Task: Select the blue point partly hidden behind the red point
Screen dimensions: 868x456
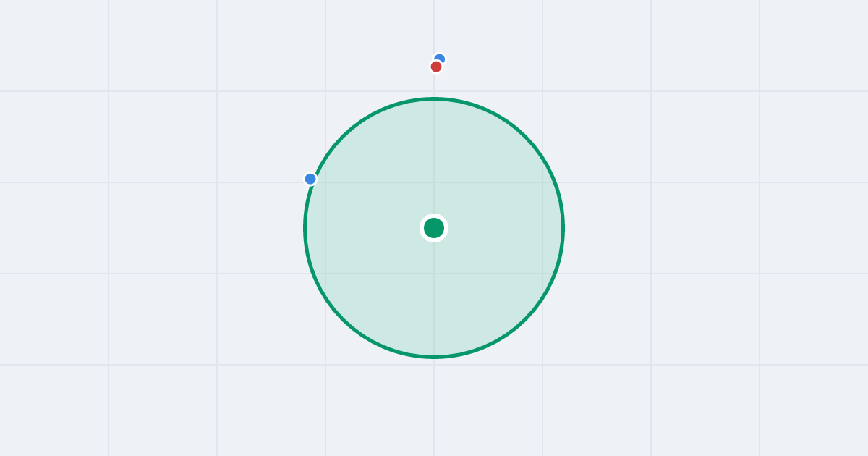Action: (440, 59)
